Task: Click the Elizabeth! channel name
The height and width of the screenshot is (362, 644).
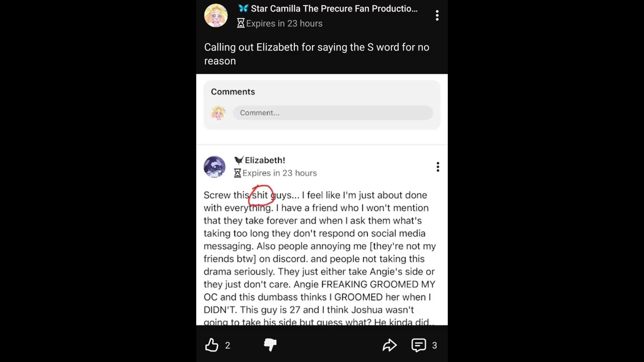Action: coord(265,160)
